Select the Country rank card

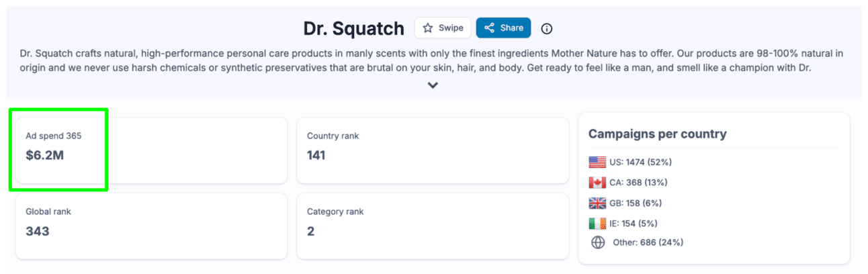[x=433, y=150]
